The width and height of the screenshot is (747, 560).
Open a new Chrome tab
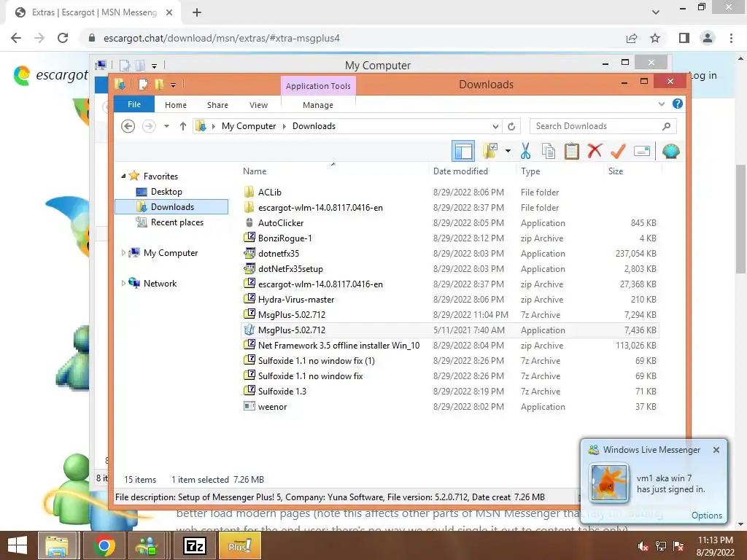[x=197, y=13]
